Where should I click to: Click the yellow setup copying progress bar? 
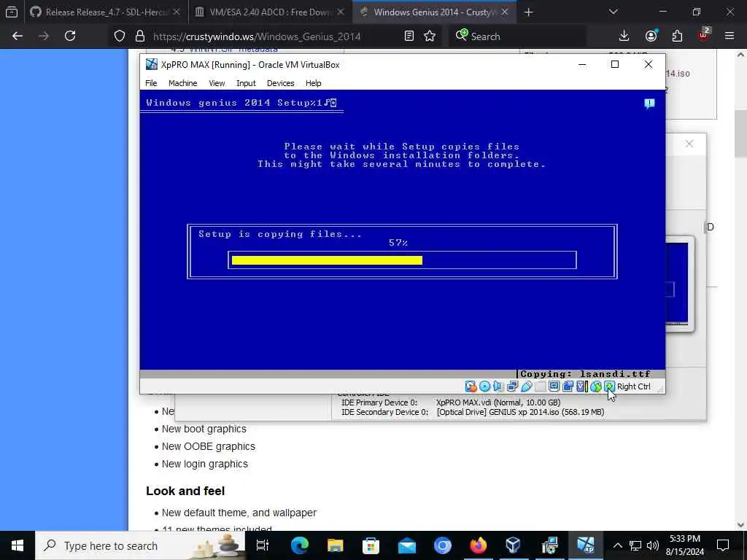click(x=327, y=260)
